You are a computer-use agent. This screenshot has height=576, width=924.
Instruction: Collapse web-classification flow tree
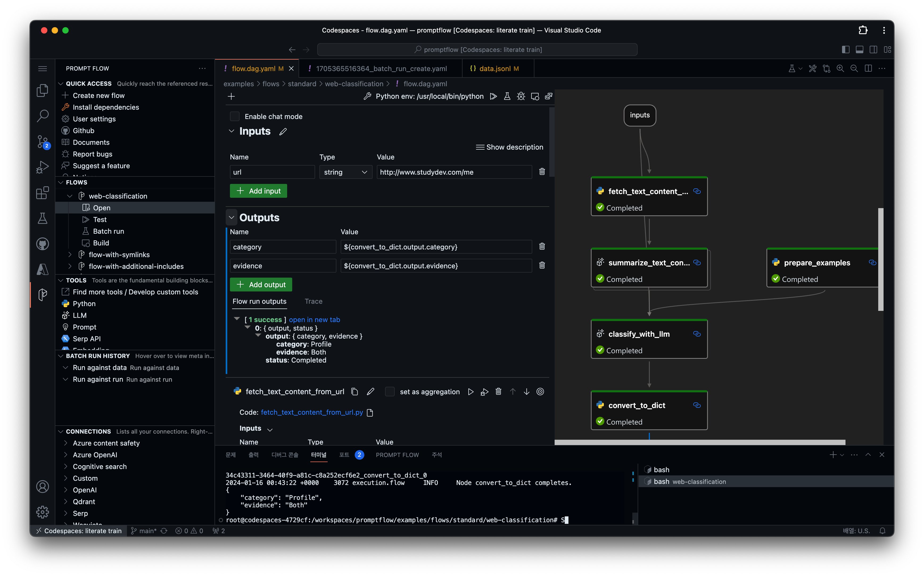point(70,196)
